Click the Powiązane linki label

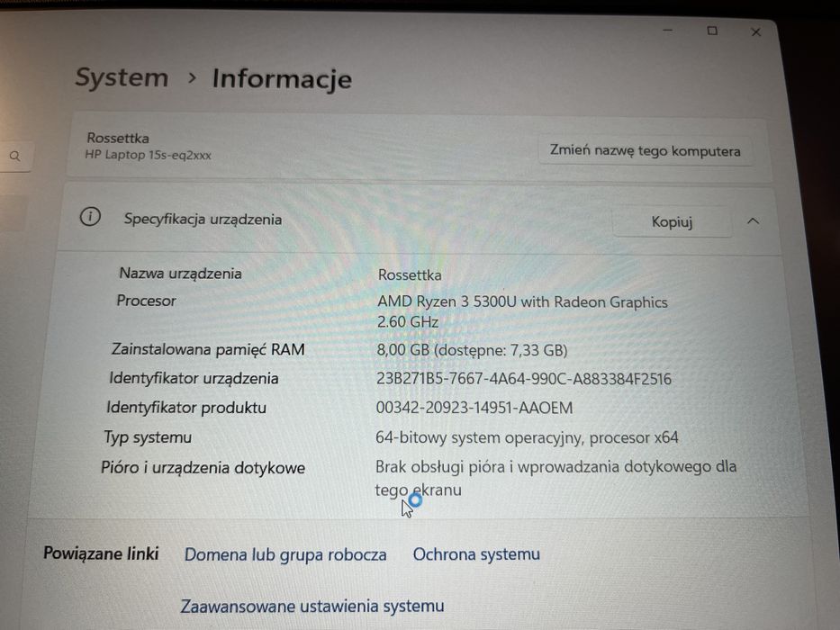tap(101, 553)
